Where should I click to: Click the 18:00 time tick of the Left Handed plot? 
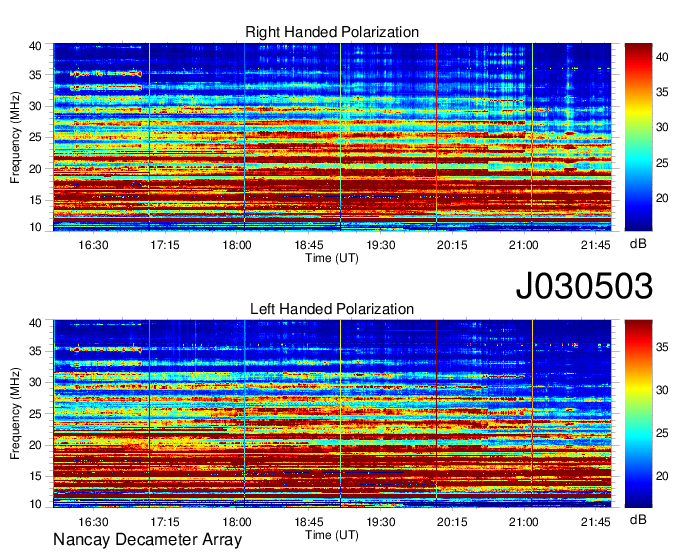point(237,522)
